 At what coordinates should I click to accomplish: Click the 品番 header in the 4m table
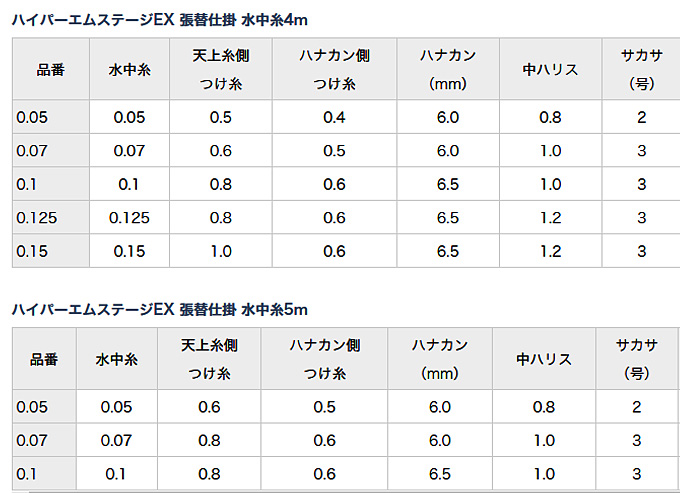pos(51,69)
